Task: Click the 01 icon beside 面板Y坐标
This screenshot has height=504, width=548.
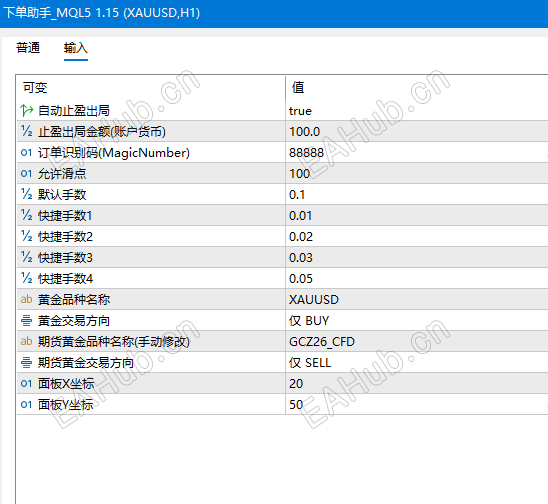Action: 27,404
